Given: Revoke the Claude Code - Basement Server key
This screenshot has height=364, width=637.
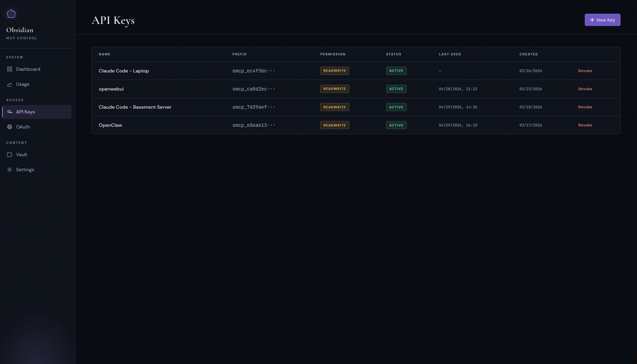Looking at the screenshot, I should click(x=585, y=107).
